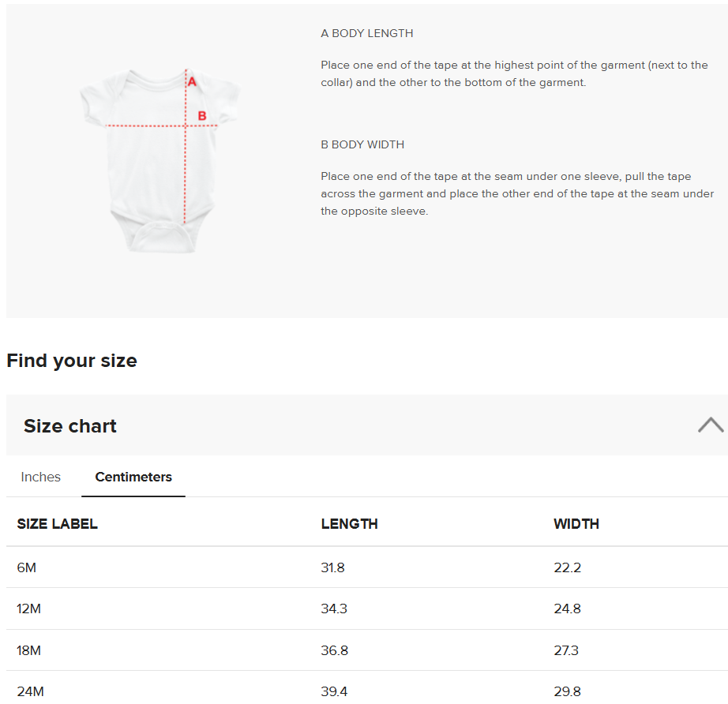Click the 36.8 length value for 18M

tap(334, 650)
